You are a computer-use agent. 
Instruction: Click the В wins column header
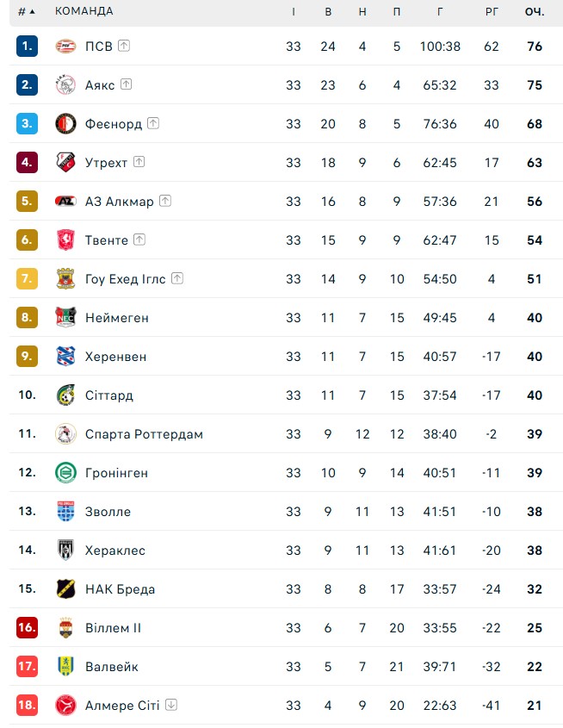click(328, 11)
